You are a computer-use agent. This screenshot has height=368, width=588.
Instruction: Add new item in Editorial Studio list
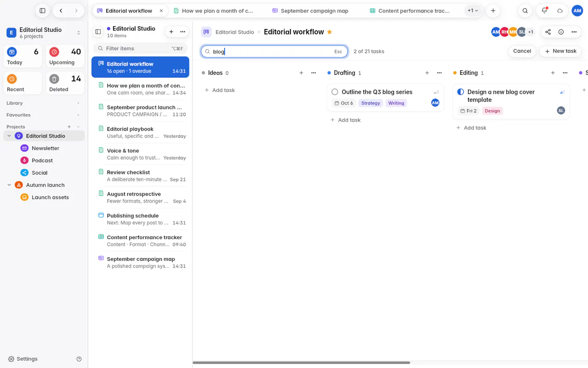[x=171, y=32]
